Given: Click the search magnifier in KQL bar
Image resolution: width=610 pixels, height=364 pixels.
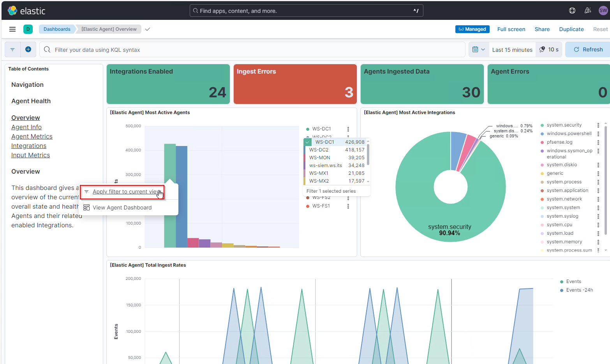Looking at the screenshot, I should 47,49.
